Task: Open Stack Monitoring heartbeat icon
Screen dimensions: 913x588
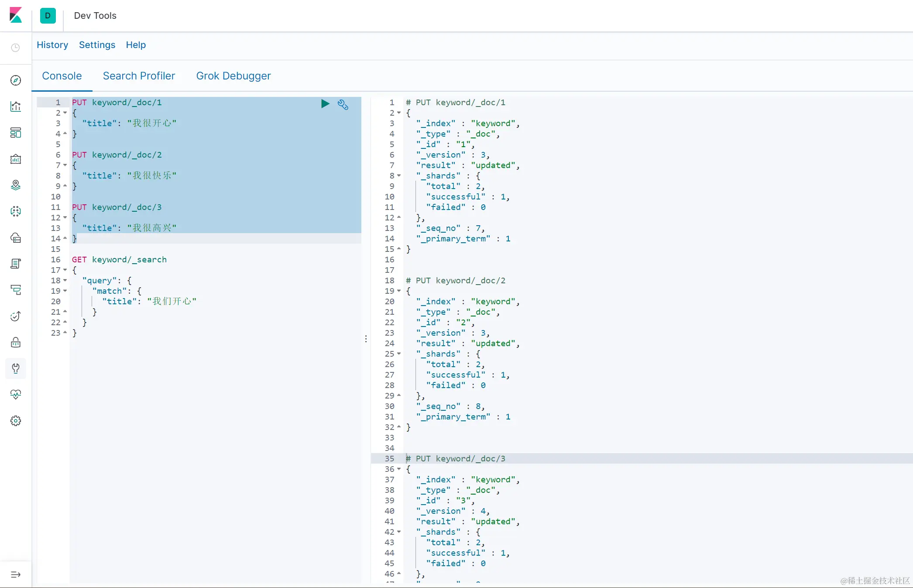Action: (16, 395)
